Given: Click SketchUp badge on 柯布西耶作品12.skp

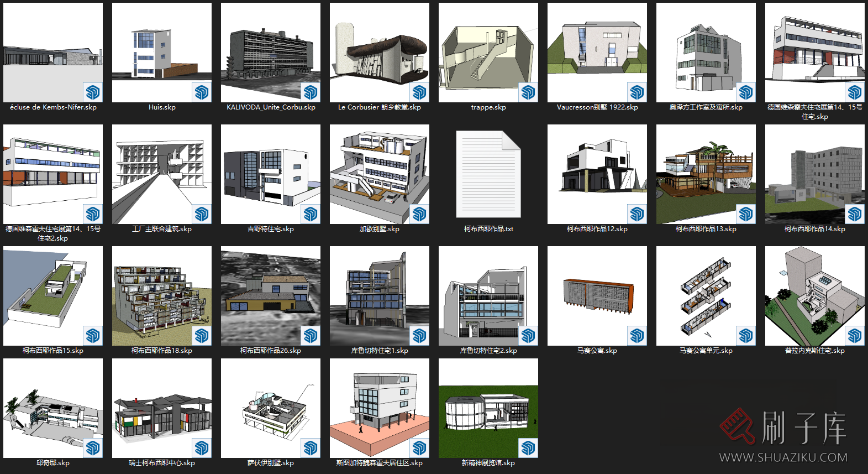Looking at the screenshot, I should click(637, 213).
